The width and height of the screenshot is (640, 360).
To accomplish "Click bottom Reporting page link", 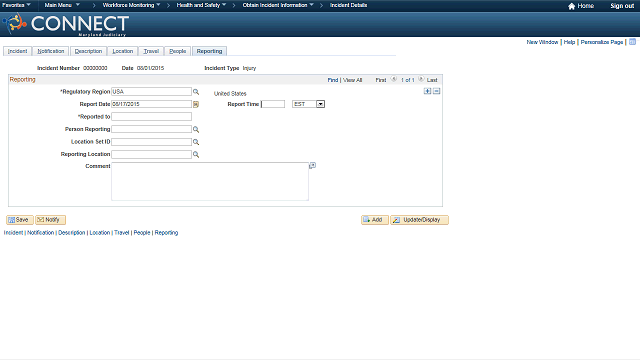I will tap(166, 233).
